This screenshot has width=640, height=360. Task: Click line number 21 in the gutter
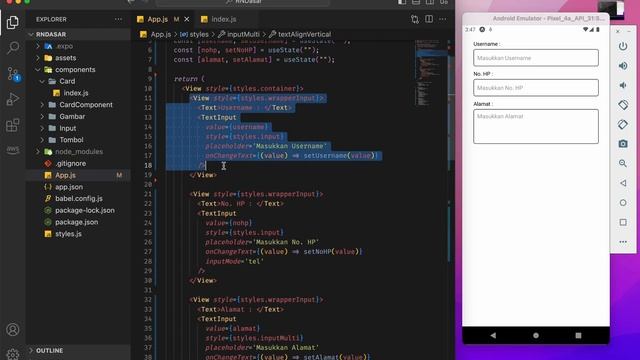click(x=148, y=194)
